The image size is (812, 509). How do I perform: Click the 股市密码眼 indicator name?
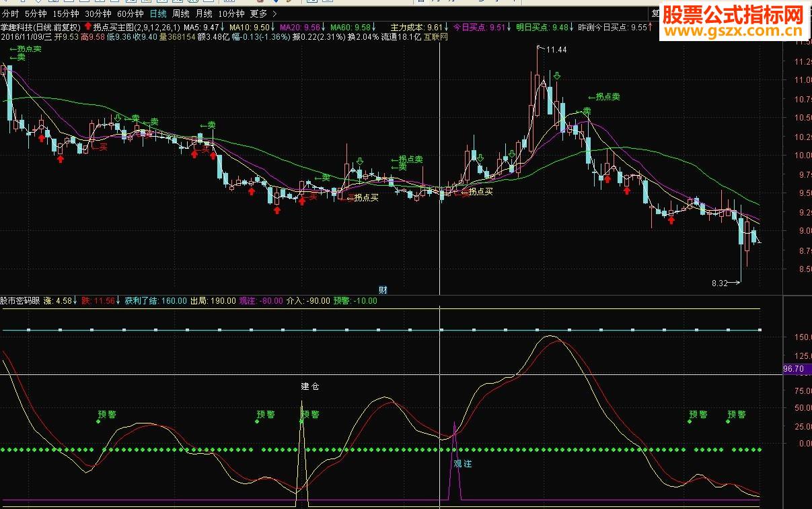[20, 301]
